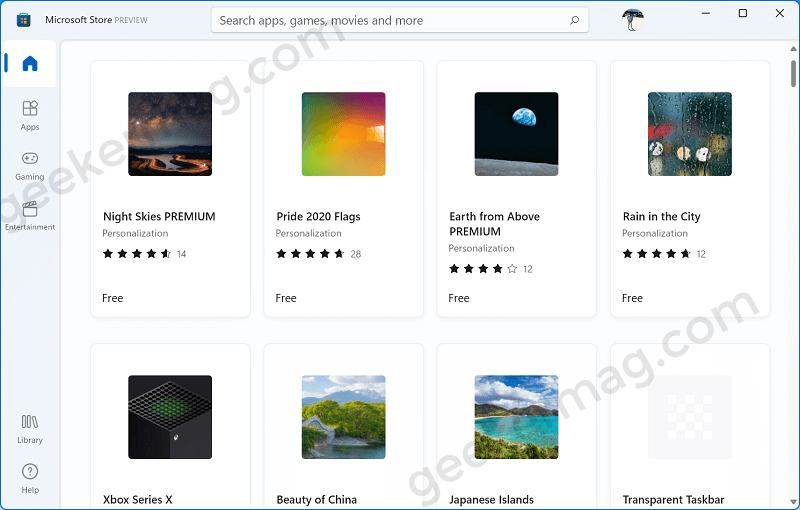
Task: Click the Earth from Above PREMIUM title
Action: pyautogui.click(x=494, y=224)
